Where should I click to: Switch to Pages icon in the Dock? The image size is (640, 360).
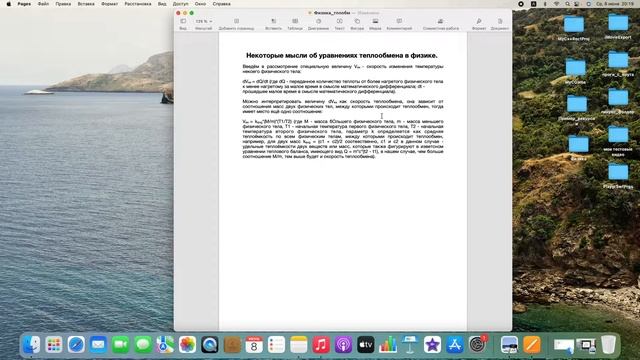(532, 345)
